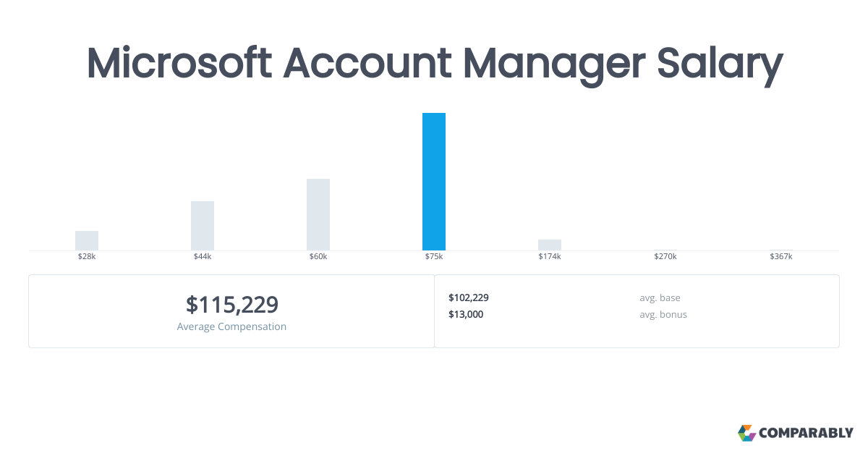Click the Average Compensation caption

click(x=231, y=326)
